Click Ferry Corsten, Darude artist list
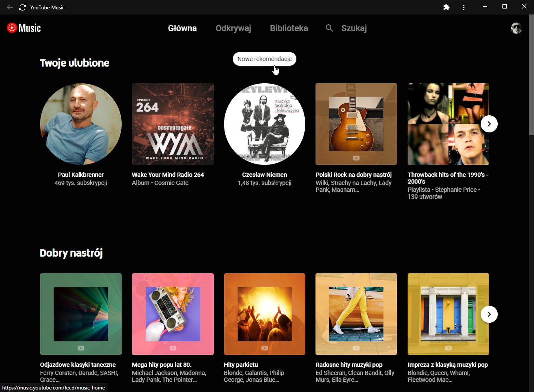Viewport: 534px width, 392px height. click(79, 376)
